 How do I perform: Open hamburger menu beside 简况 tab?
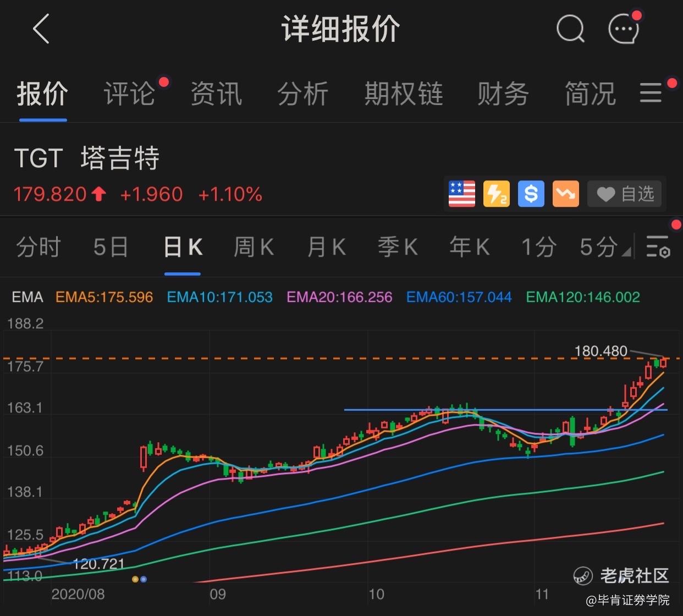click(x=651, y=93)
